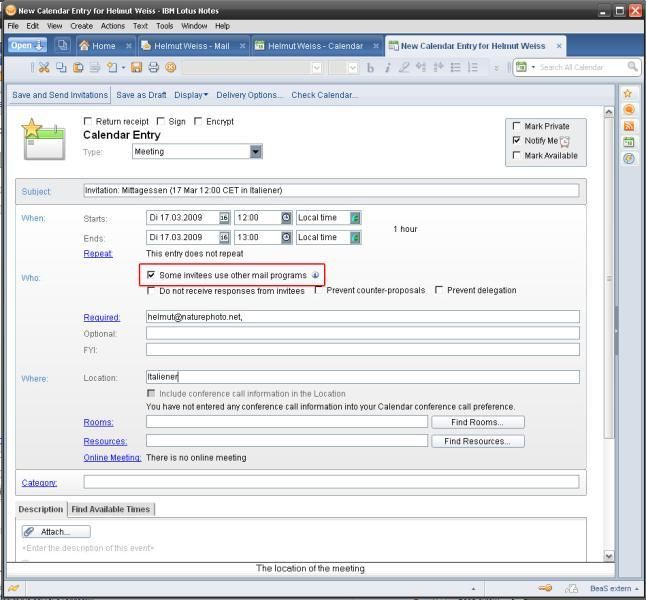Click the time zone icon for start time

[355, 218]
